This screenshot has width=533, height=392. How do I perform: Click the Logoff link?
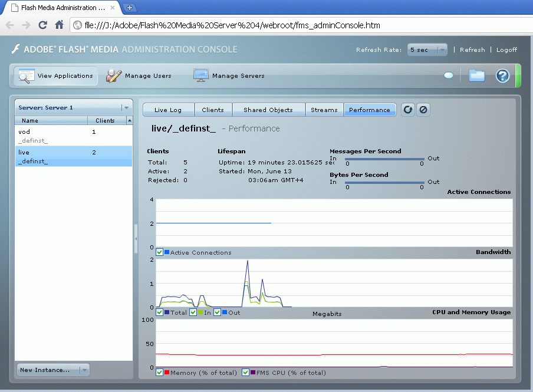(x=506, y=50)
